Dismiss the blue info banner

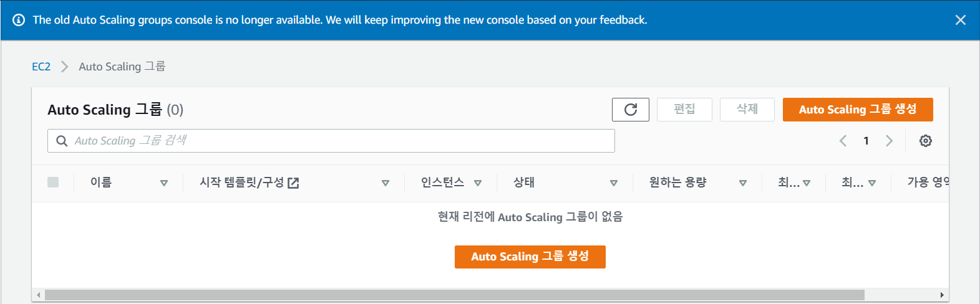(961, 20)
